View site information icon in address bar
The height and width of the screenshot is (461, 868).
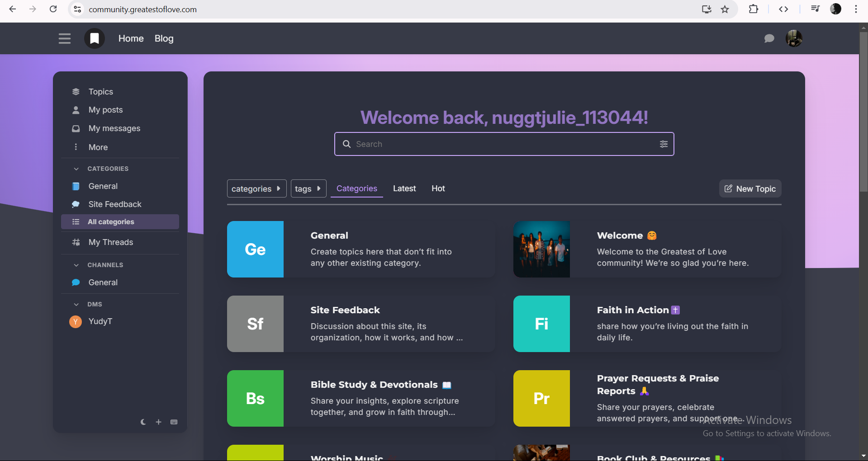point(78,9)
